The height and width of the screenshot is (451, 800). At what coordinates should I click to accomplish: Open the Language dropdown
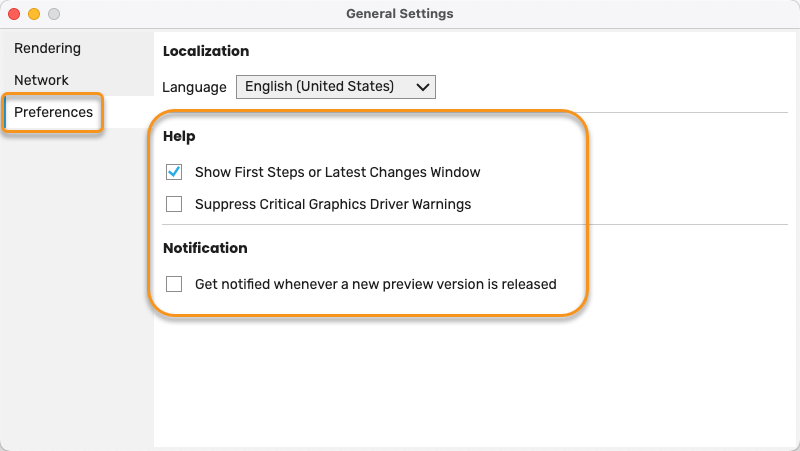[x=336, y=87]
